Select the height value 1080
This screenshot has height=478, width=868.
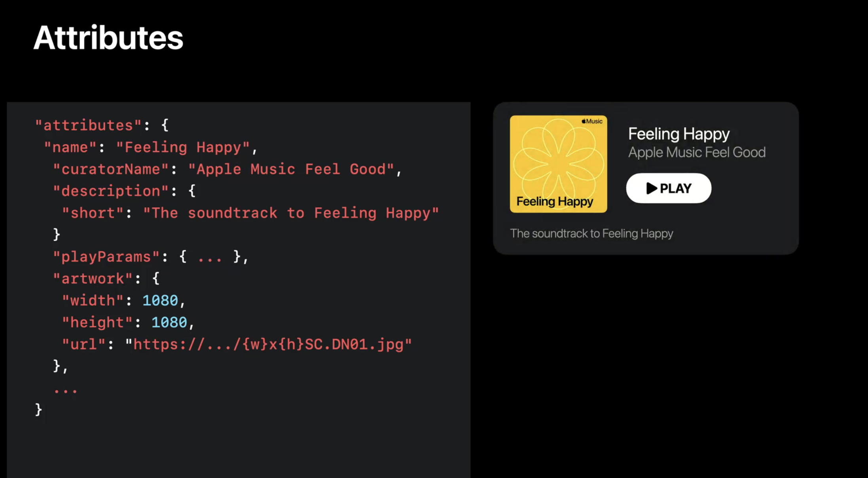169,322
